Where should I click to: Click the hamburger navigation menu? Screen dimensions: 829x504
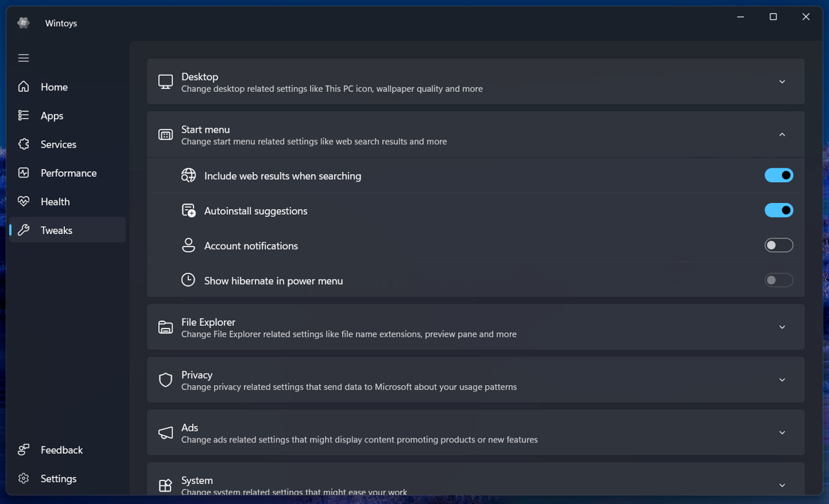(23, 58)
